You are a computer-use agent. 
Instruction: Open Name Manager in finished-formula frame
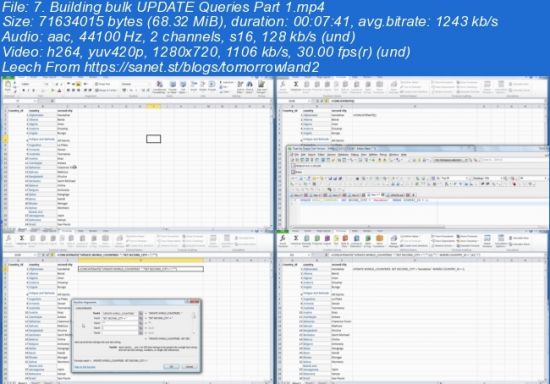[394, 240]
